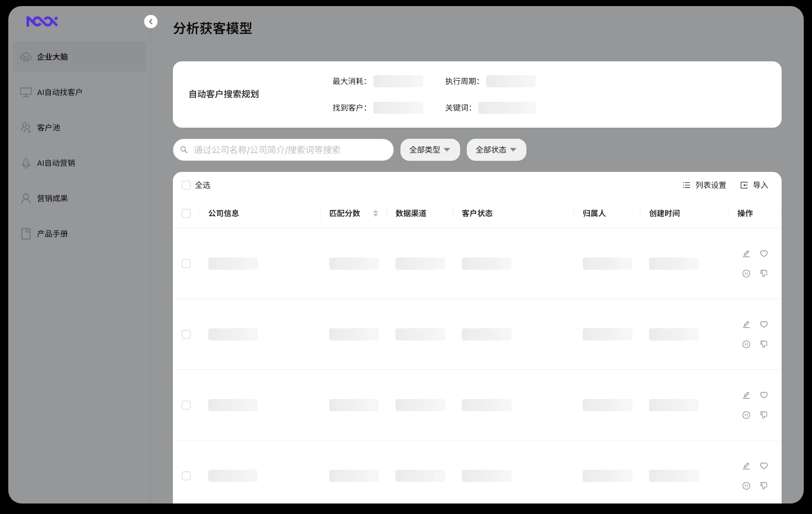The height and width of the screenshot is (514, 812).
Task: Collapse the sidebar with the chevron button
Action: (151, 22)
